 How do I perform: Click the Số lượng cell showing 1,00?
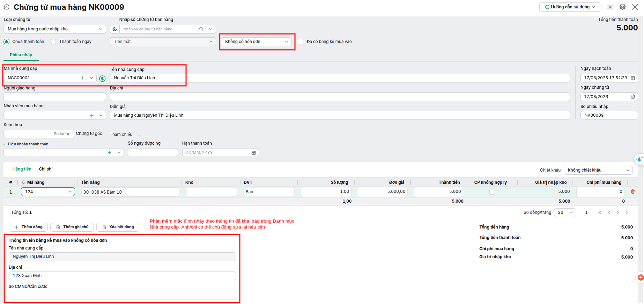pos(326,192)
